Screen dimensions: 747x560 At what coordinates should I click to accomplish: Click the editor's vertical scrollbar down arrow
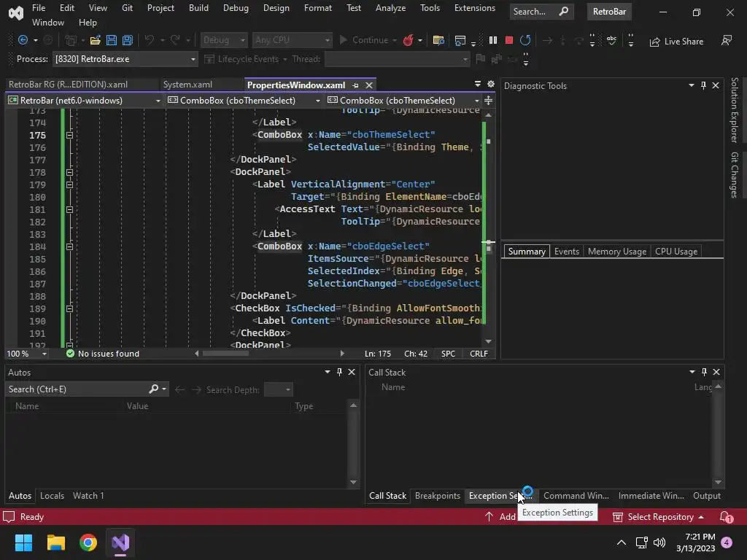(488, 341)
